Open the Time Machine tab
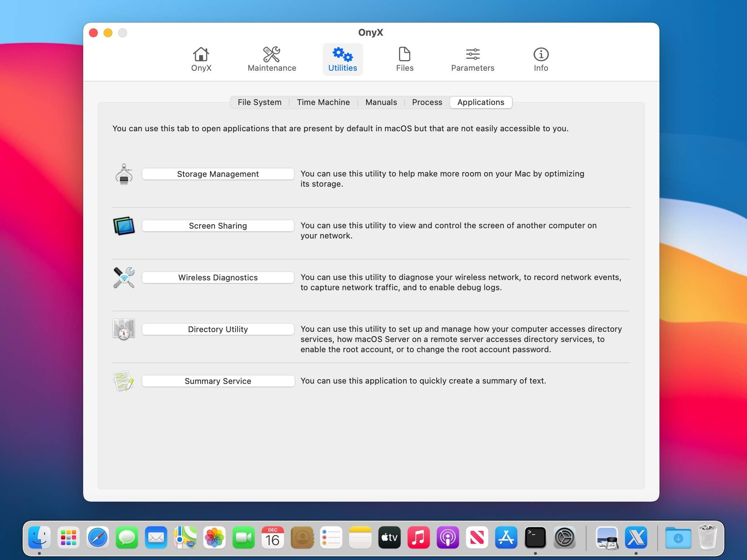Image resolution: width=747 pixels, height=560 pixels. click(x=323, y=102)
